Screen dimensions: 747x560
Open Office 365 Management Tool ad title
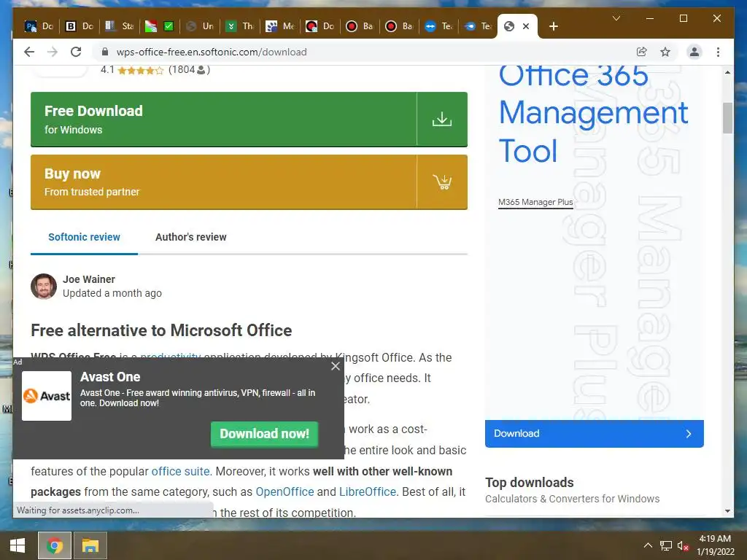[593, 114]
